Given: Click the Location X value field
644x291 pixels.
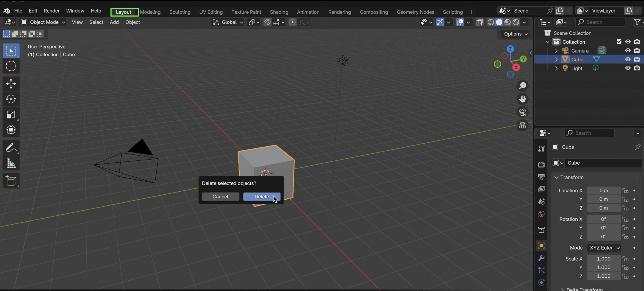Looking at the screenshot, I should [603, 190].
